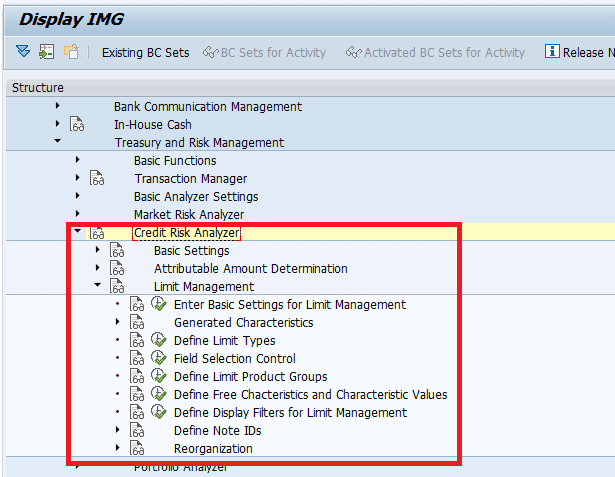Open documentation icon for Transaction Manager
This screenshot has width=615, height=477.
tap(97, 179)
